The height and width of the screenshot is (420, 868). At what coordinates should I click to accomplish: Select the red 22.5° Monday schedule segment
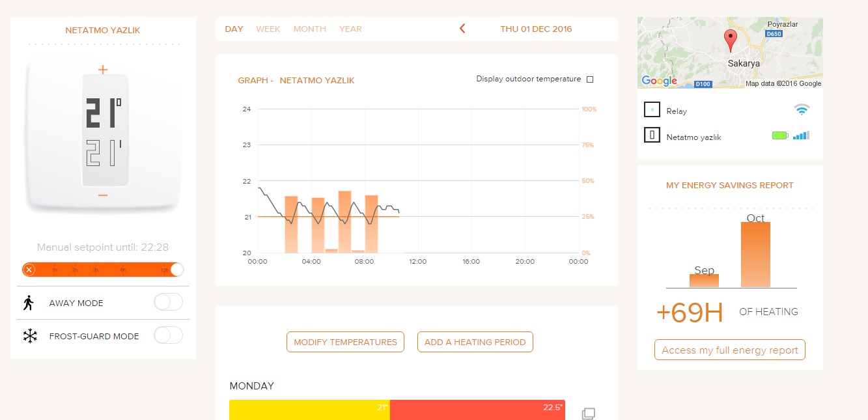click(477, 410)
